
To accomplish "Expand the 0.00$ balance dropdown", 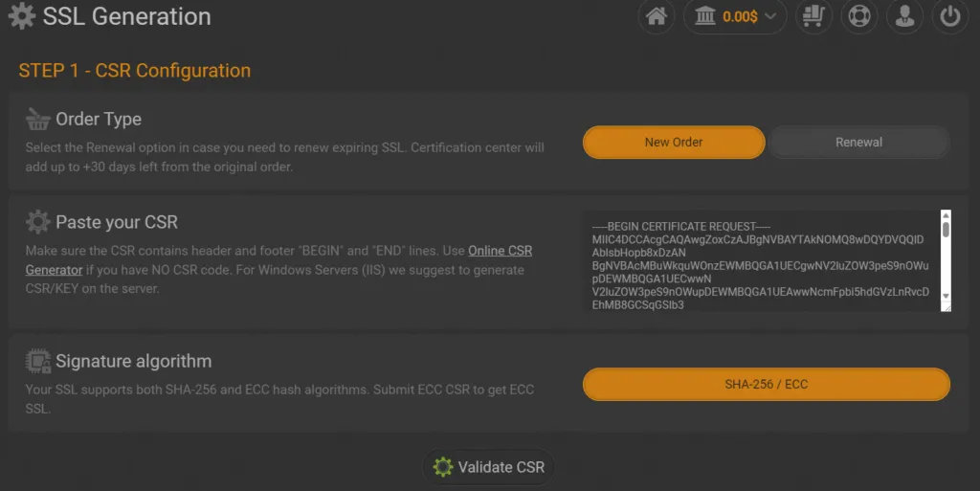I will point(770,16).
